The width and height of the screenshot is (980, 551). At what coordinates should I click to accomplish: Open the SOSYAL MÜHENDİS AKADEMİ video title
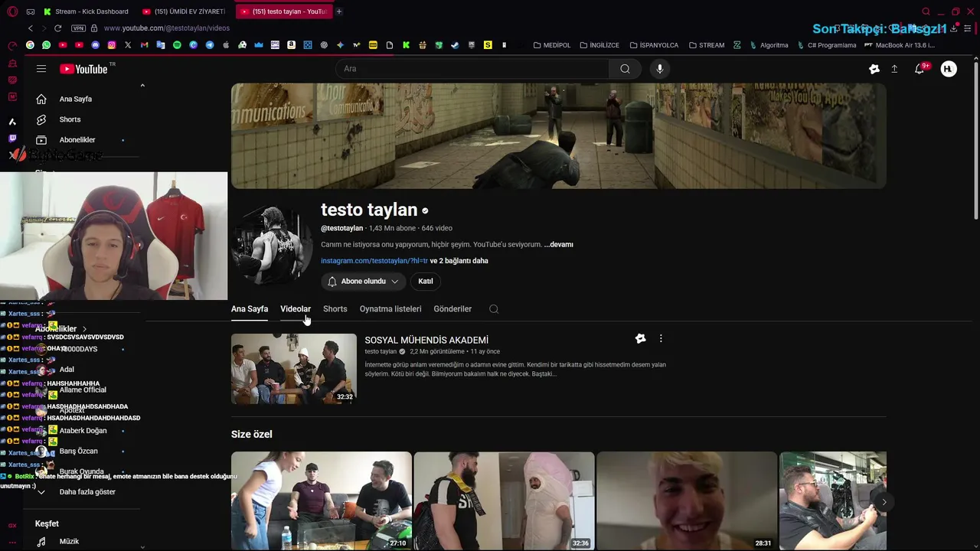pyautogui.click(x=426, y=340)
